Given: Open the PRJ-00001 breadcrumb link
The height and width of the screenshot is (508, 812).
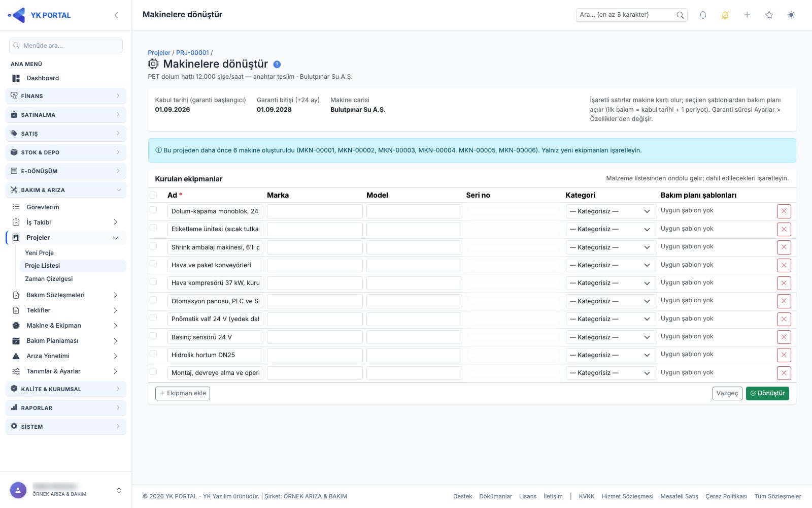Looking at the screenshot, I should pyautogui.click(x=192, y=53).
